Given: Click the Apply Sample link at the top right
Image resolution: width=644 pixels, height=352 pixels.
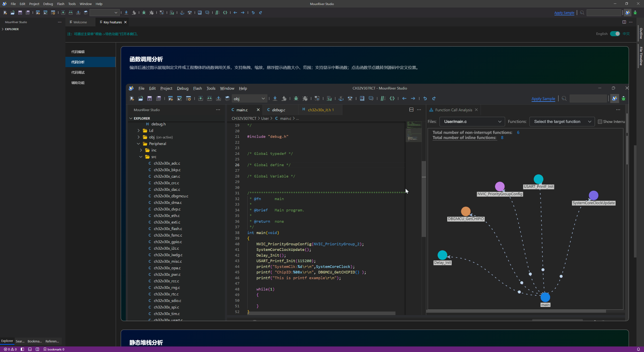Looking at the screenshot, I should [564, 13].
